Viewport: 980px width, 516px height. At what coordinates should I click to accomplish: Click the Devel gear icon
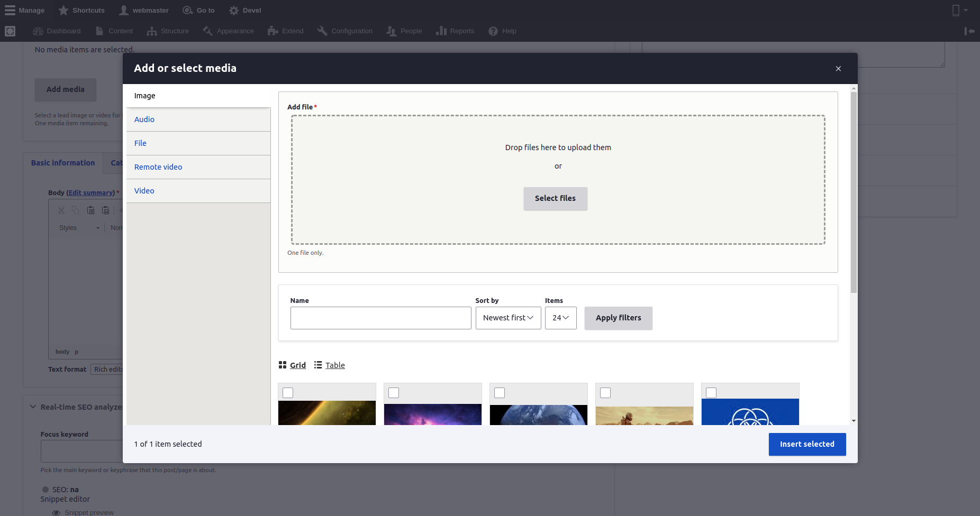click(x=234, y=11)
